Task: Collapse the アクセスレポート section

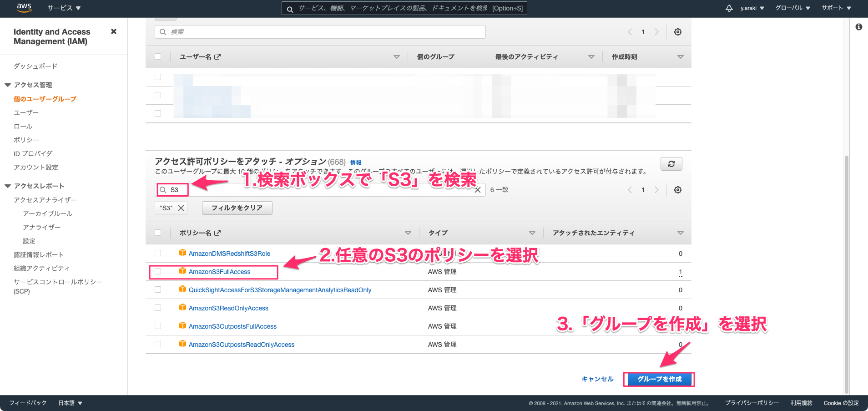Action: coord(8,186)
